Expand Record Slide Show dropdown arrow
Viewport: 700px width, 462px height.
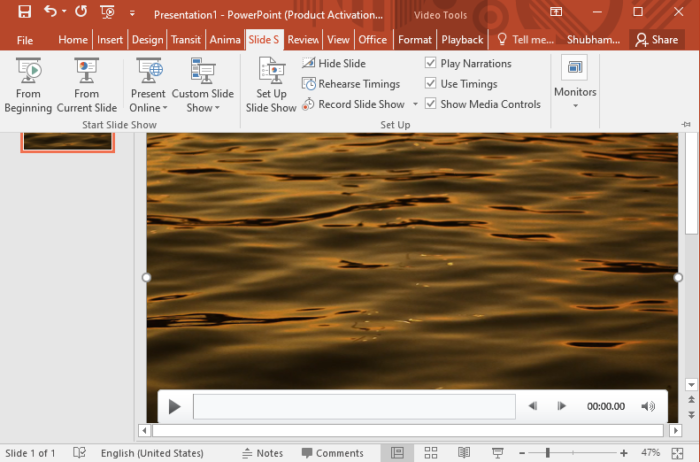(x=415, y=104)
